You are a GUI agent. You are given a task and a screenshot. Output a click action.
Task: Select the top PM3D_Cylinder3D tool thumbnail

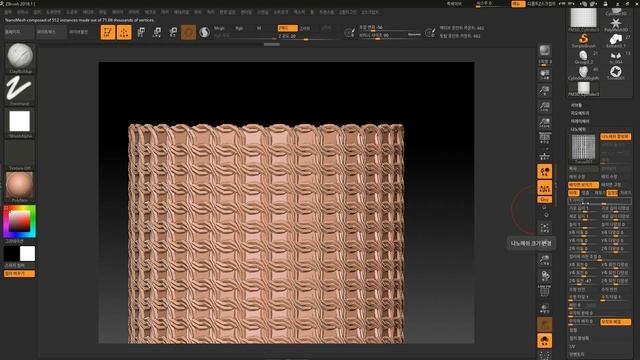pos(583,20)
